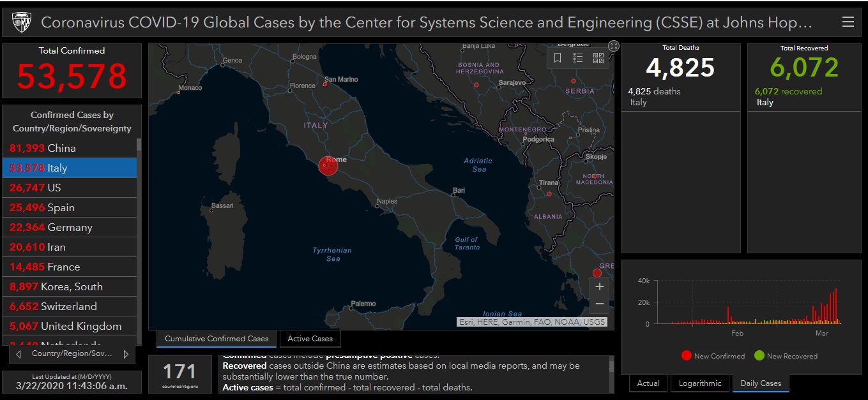Screen dimensions: 868x400
Task: Open the map bookmarks icon
Action: (558, 58)
